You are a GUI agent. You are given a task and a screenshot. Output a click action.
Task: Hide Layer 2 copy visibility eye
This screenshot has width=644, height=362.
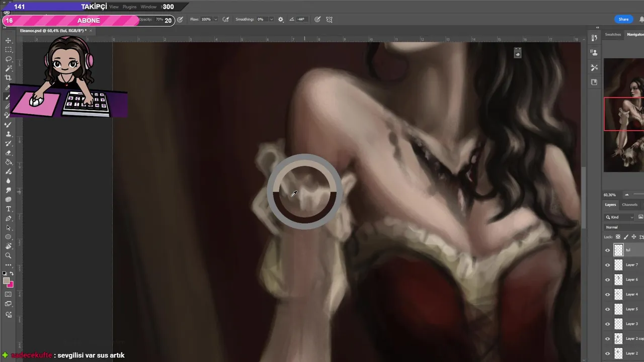coord(607,338)
